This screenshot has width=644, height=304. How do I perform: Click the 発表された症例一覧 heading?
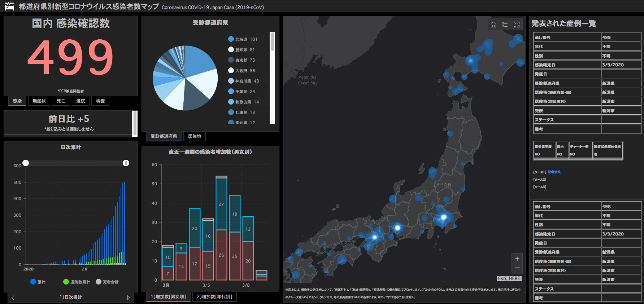[563, 23]
